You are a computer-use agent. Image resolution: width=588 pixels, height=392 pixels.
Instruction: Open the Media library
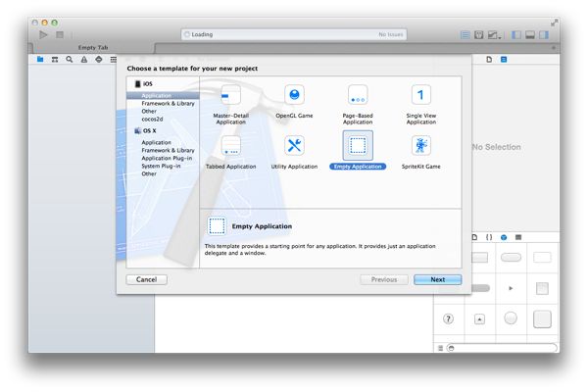click(x=518, y=237)
